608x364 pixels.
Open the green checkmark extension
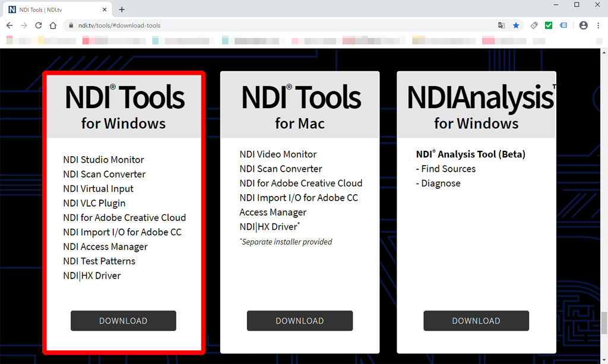click(549, 26)
